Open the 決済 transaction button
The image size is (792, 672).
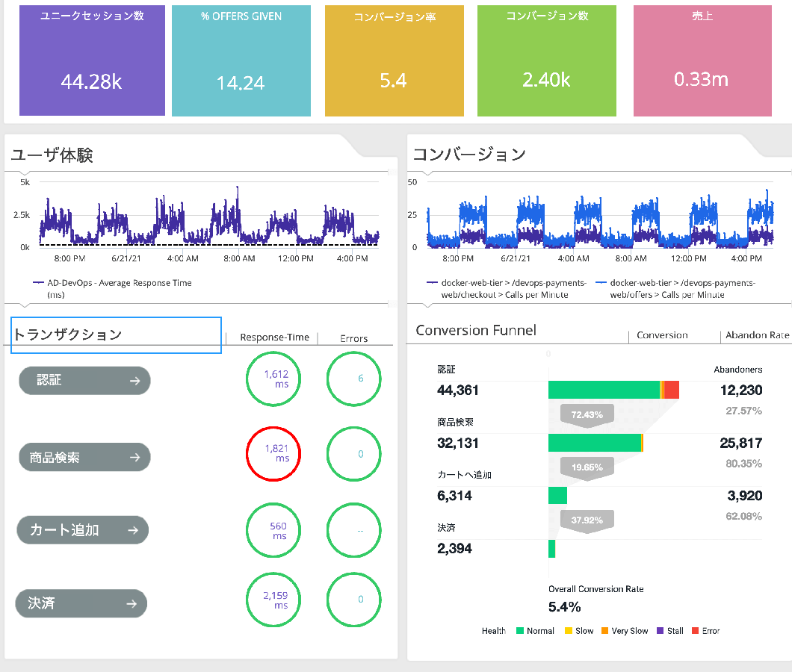[81, 603]
